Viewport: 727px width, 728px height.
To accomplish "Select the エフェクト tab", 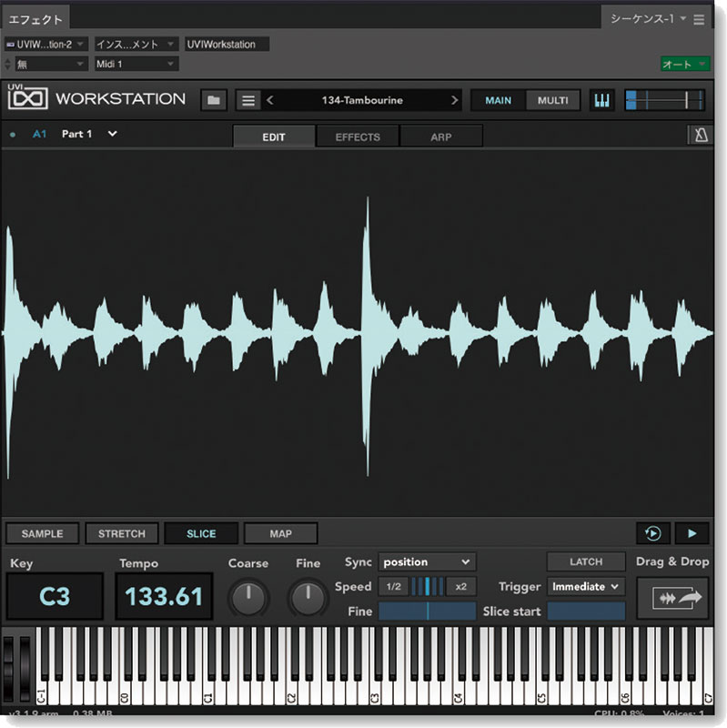I will 35,19.
